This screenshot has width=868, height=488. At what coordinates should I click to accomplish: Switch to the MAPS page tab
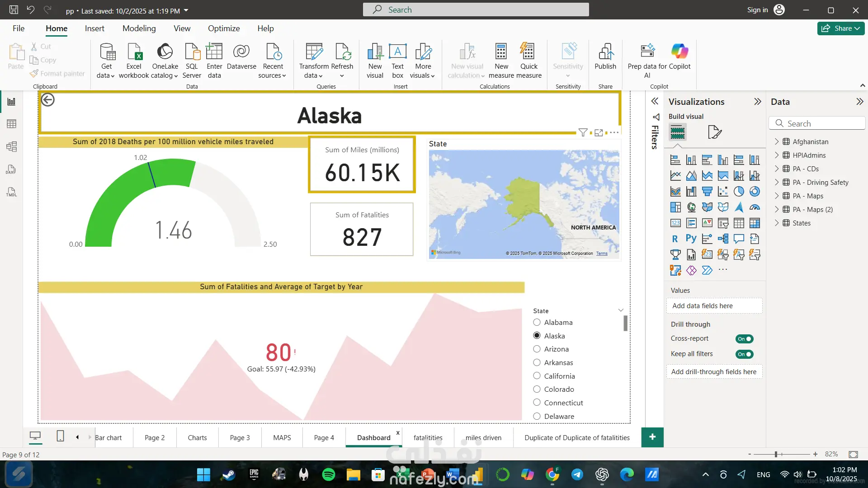pyautogui.click(x=282, y=437)
